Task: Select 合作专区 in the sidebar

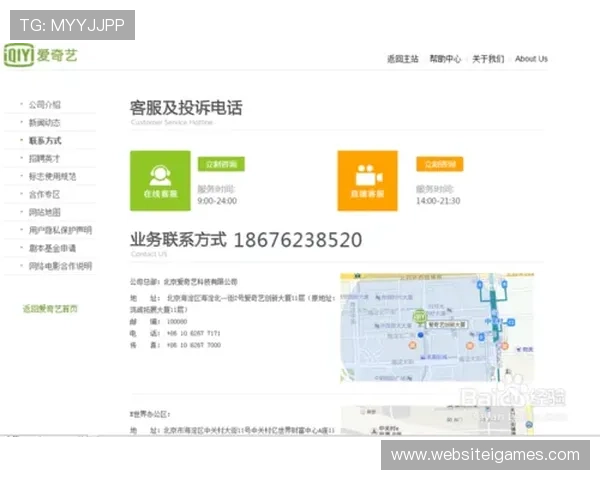Action: 44,194
